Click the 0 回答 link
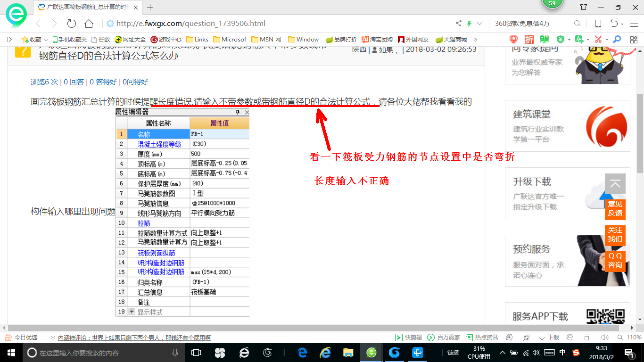Image resolution: width=644 pixels, height=362 pixels. tap(74, 82)
